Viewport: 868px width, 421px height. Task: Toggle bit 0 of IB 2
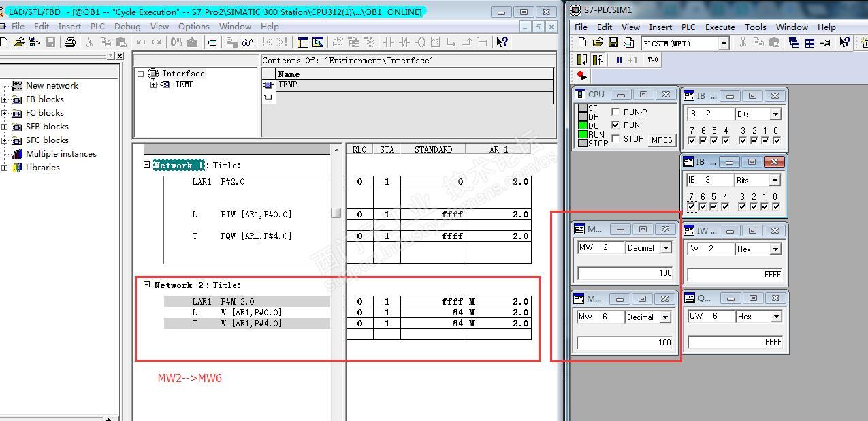click(x=776, y=140)
